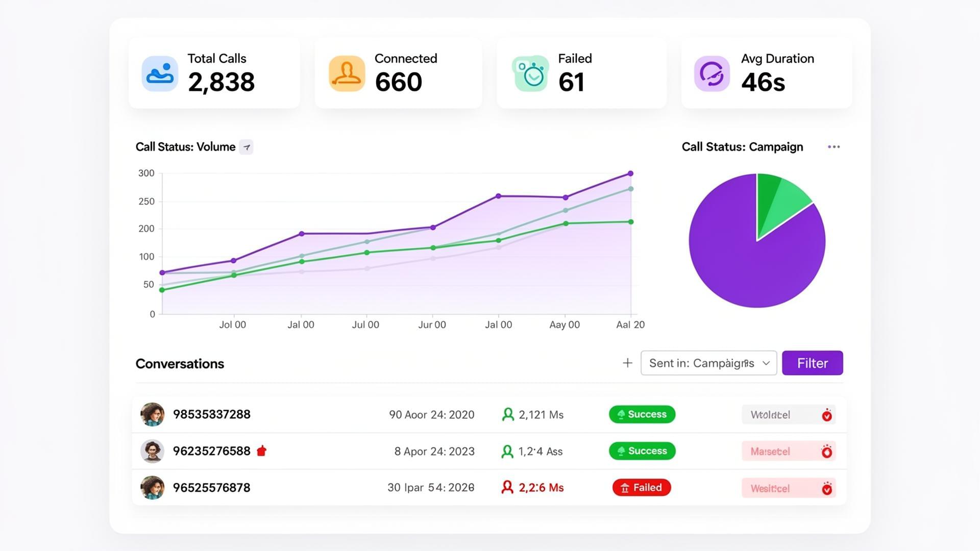Toggle the red indicator on the Wesitcel tag
The height and width of the screenshot is (551, 980).
827,488
